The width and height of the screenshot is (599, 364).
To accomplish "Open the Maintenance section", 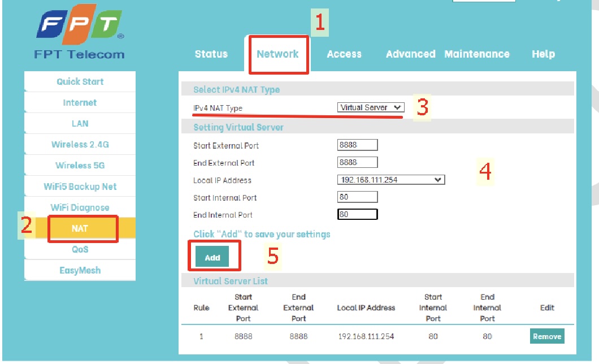I will pos(478,54).
